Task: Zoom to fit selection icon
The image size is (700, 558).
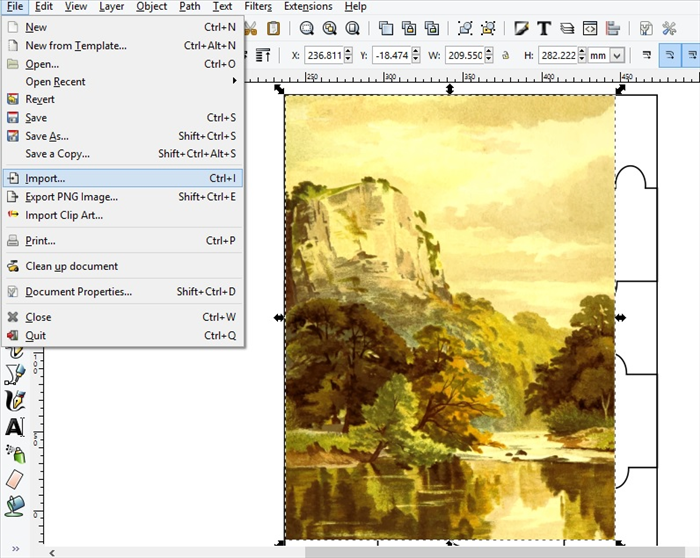Action: click(x=307, y=29)
